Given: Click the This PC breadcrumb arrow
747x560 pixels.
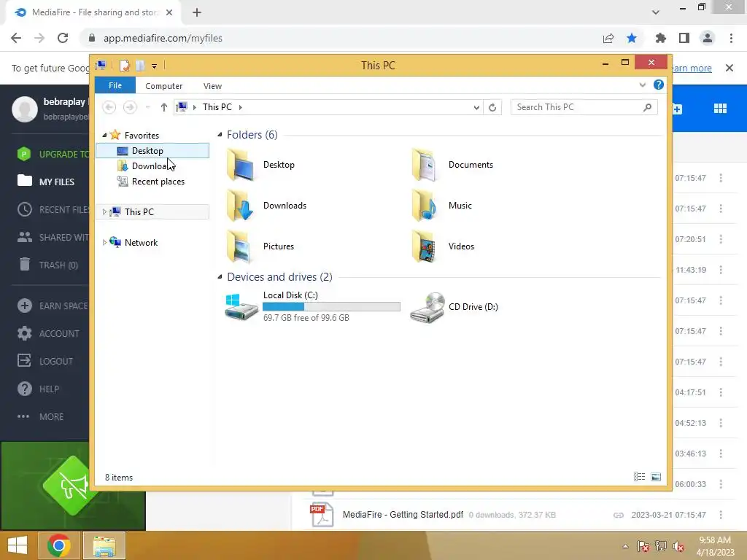Looking at the screenshot, I should (x=241, y=108).
